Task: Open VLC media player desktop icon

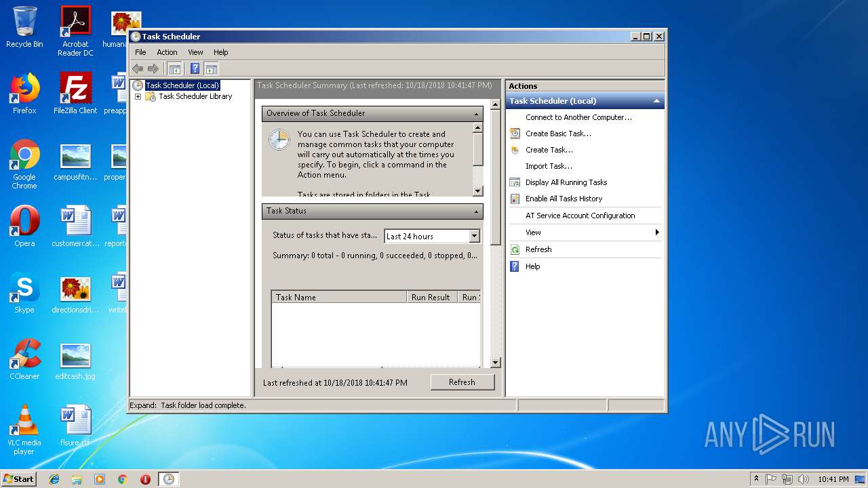Action: tap(24, 430)
